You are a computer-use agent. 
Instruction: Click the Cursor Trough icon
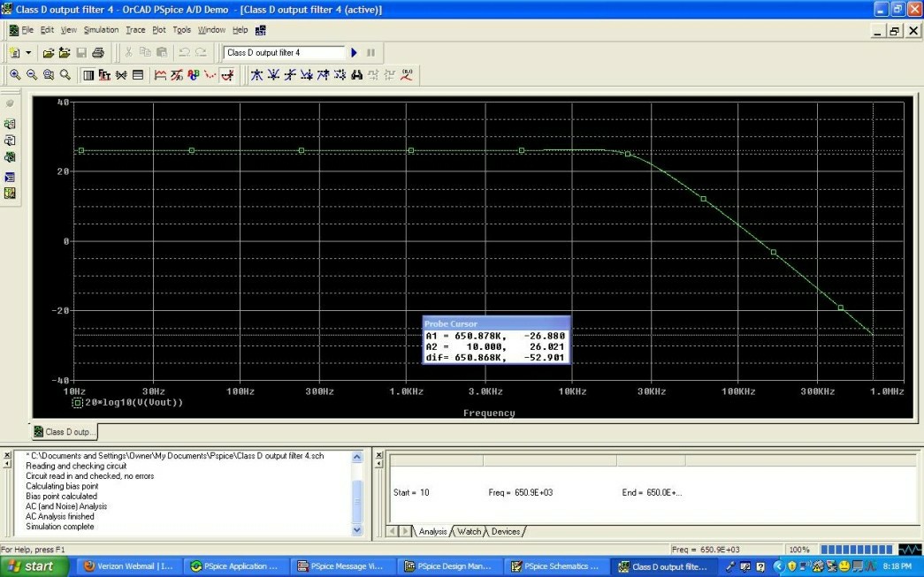[273, 75]
